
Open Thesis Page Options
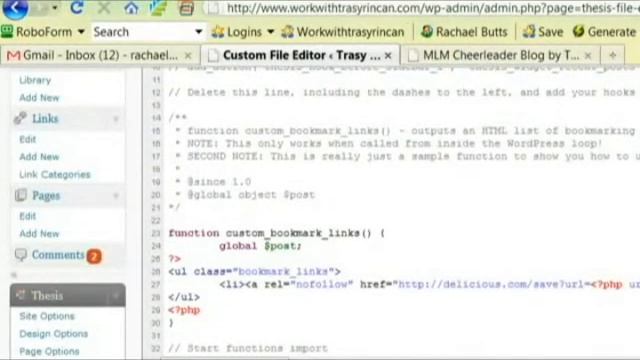pos(49,351)
